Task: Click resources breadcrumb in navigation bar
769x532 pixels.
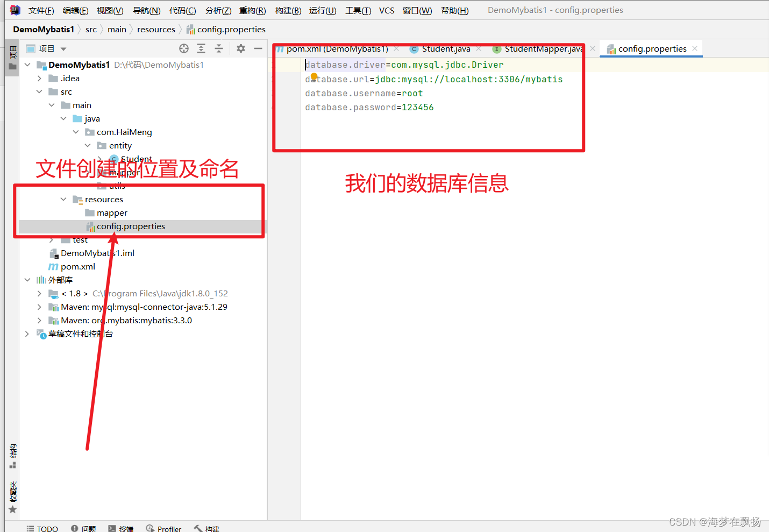Action: (x=156, y=29)
